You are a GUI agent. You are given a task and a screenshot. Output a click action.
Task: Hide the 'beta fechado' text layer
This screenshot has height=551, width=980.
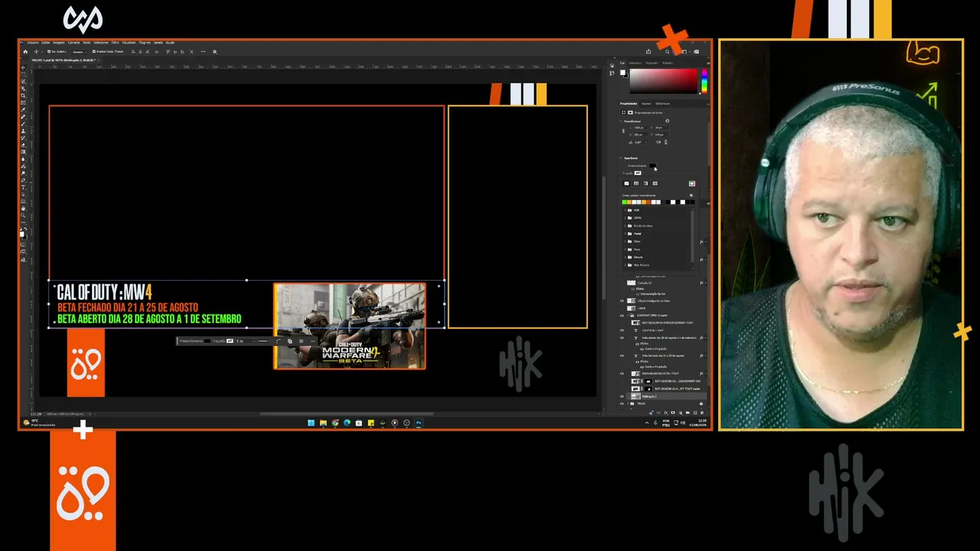[622, 355]
